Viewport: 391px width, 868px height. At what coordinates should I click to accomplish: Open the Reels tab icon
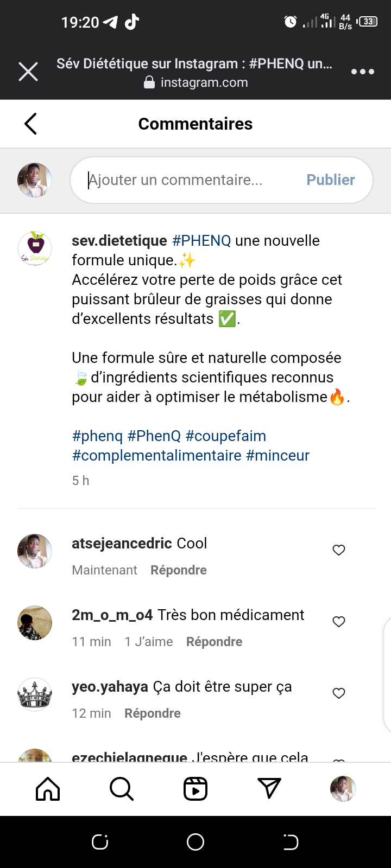click(x=195, y=789)
